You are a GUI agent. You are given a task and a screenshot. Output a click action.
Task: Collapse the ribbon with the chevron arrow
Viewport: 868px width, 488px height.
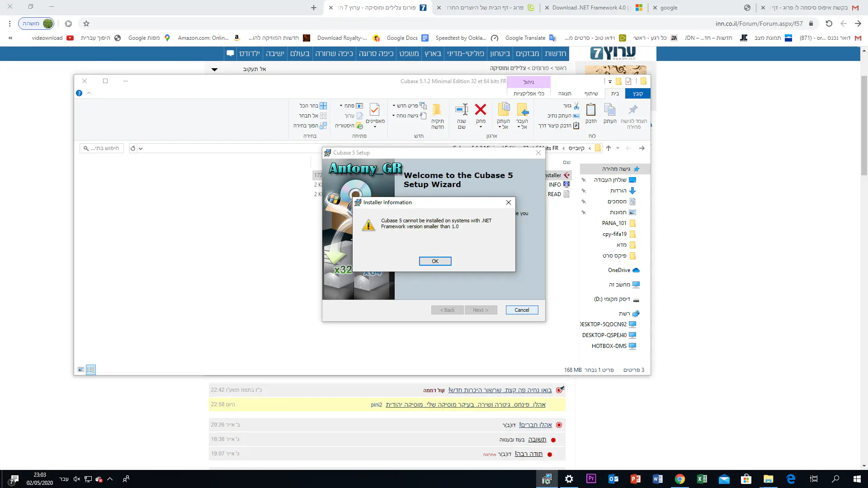point(89,93)
